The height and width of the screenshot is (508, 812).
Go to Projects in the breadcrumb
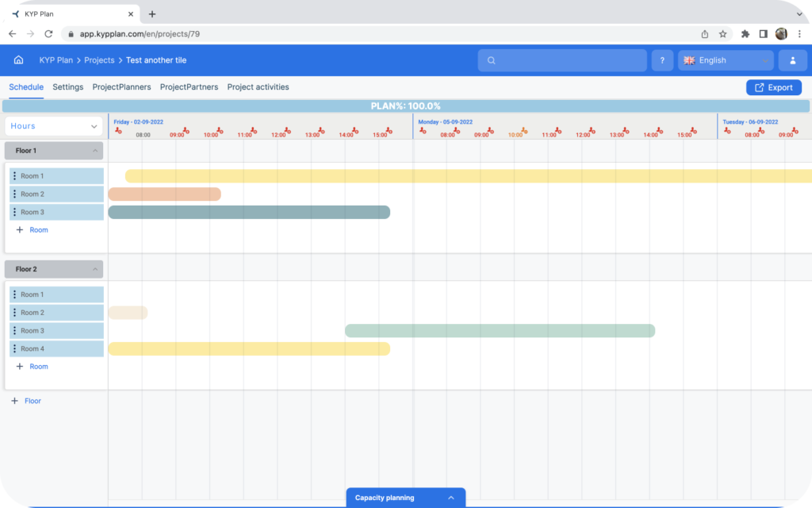pos(99,60)
